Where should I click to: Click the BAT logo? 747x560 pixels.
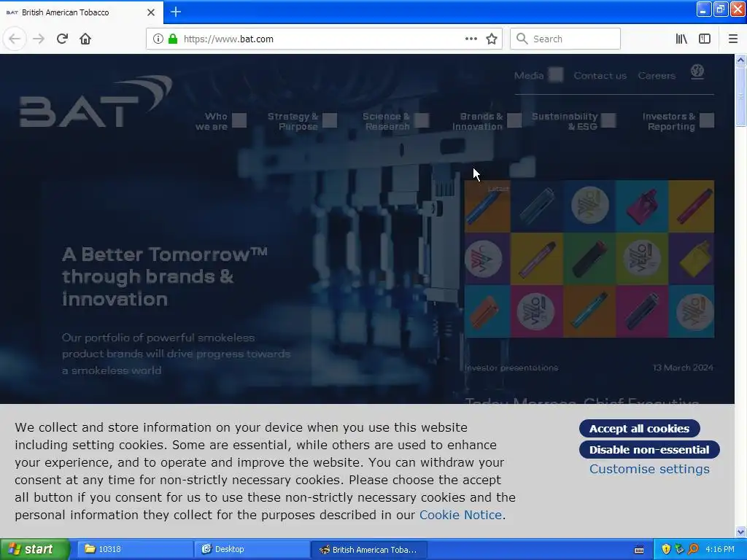tap(96, 101)
